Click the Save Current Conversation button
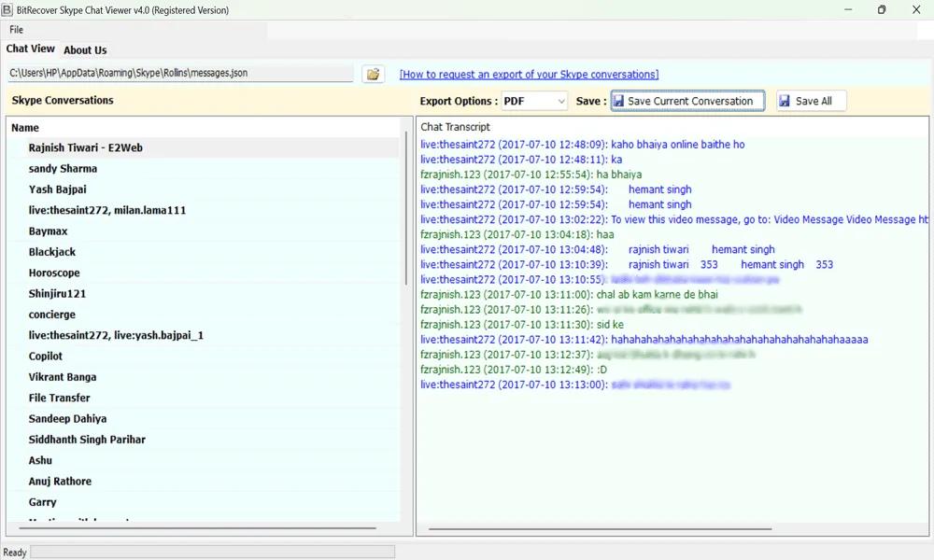The image size is (934, 560). coord(687,101)
